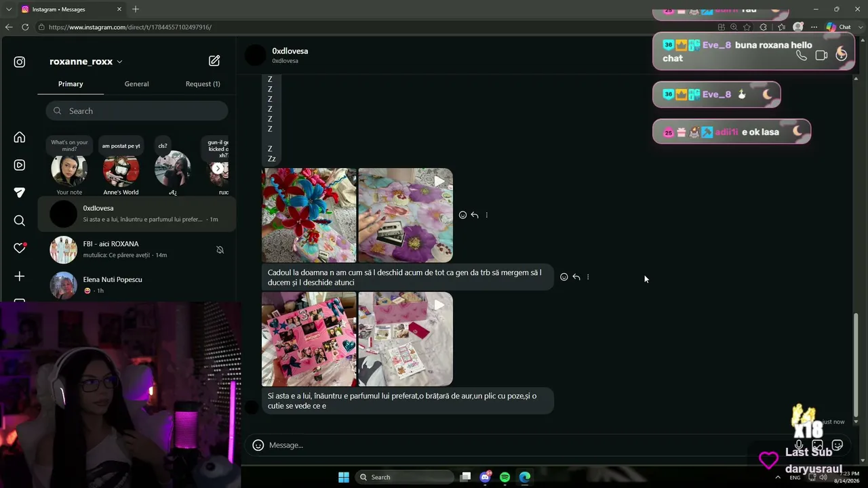Viewport: 868px width, 488px height.
Task: Record a voice clip with microphone icon
Action: click(x=799, y=445)
